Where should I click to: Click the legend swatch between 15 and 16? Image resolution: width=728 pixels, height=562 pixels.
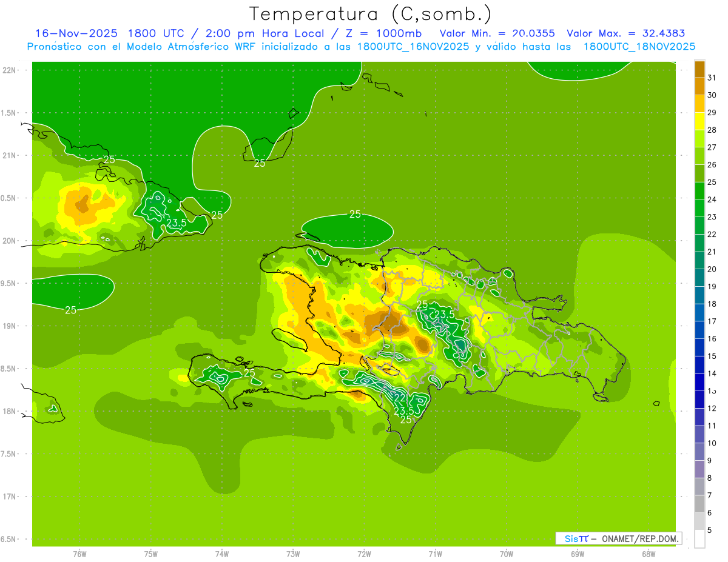(699, 347)
